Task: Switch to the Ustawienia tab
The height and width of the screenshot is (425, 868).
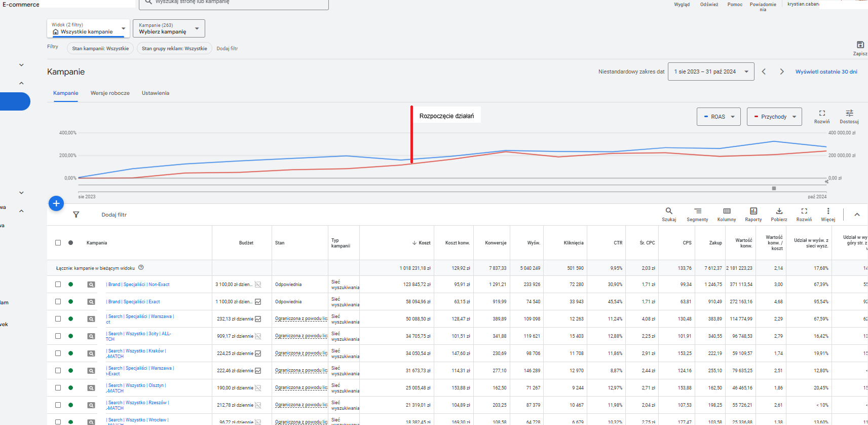Action: (x=156, y=93)
